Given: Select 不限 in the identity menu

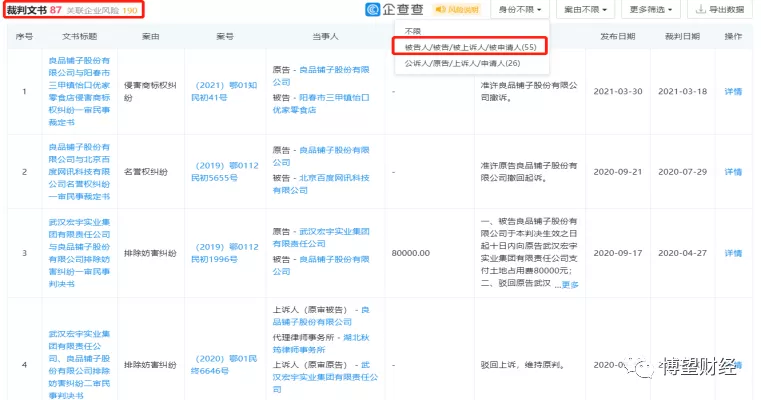Looking at the screenshot, I should tap(413, 31).
